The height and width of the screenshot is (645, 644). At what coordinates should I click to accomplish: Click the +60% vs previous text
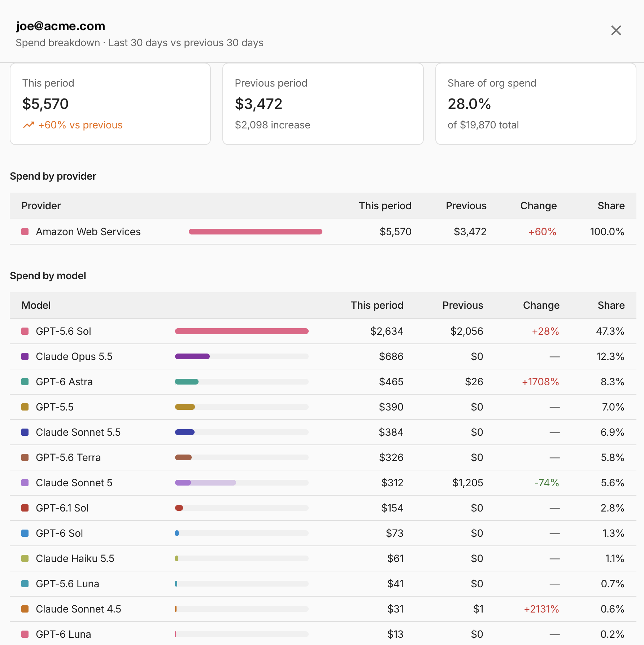pyautogui.click(x=80, y=125)
